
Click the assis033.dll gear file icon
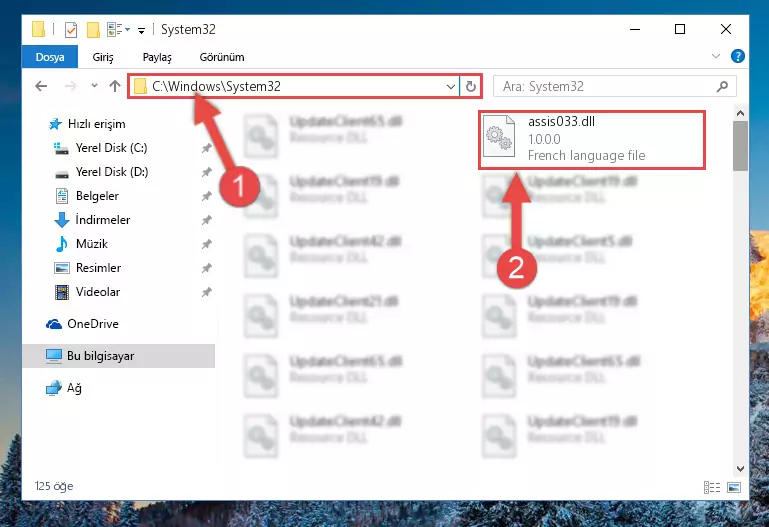499,137
